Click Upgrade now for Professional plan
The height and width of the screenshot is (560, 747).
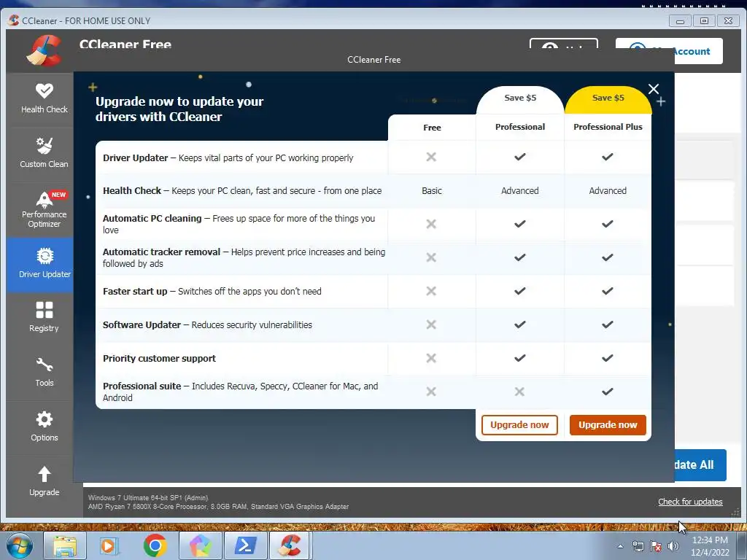[519, 425]
